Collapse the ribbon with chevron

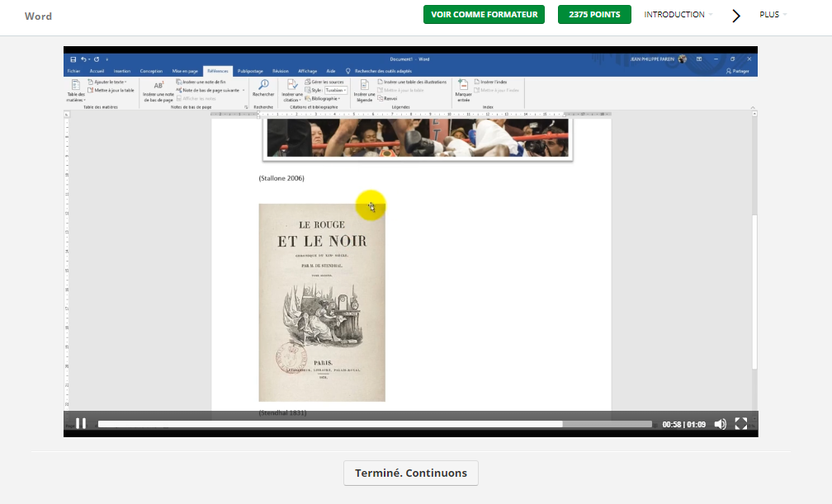[753, 108]
